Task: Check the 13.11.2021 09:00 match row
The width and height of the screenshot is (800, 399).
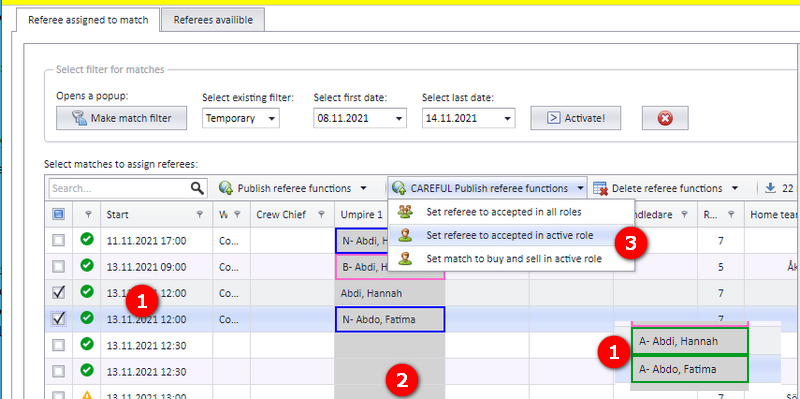Action: (x=59, y=266)
